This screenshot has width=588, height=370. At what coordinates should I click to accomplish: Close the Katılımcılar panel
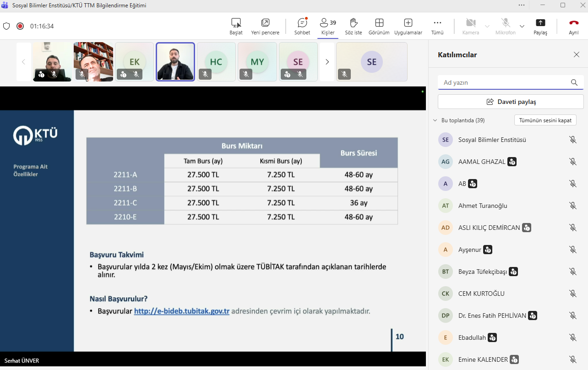[577, 54]
